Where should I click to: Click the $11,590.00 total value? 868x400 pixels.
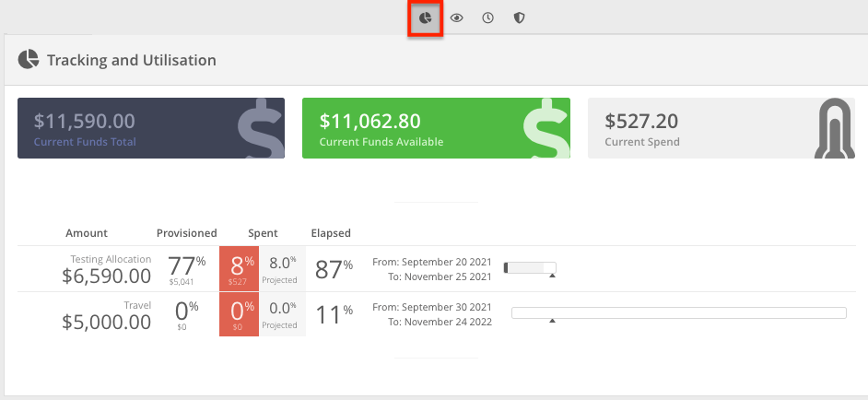(x=84, y=121)
